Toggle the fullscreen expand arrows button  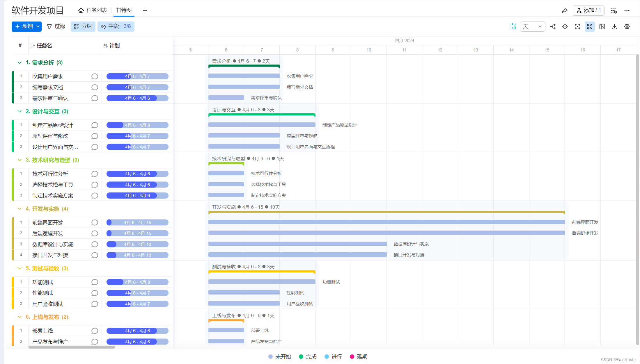click(x=590, y=26)
